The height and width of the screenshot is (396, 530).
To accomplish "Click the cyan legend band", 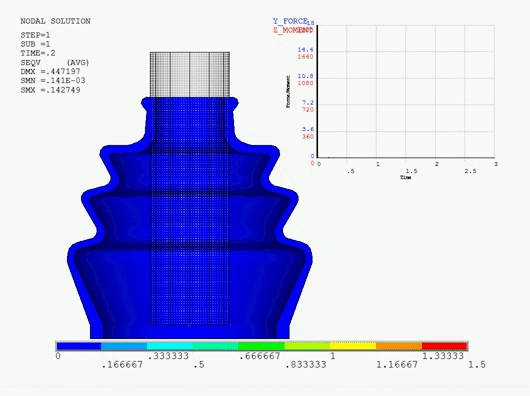I will click(170, 346).
